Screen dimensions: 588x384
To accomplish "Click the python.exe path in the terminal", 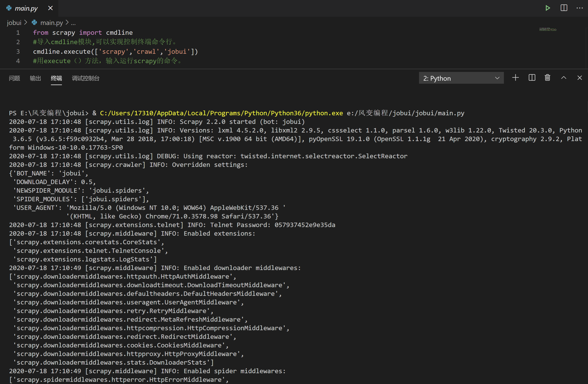I will [221, 113].
